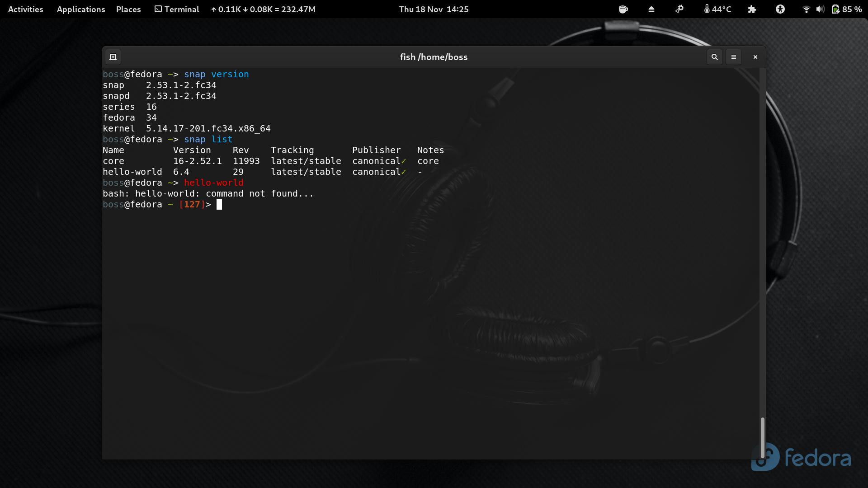Open the terminal hamburger menu
868x488 pixels.
pos(733,57)
